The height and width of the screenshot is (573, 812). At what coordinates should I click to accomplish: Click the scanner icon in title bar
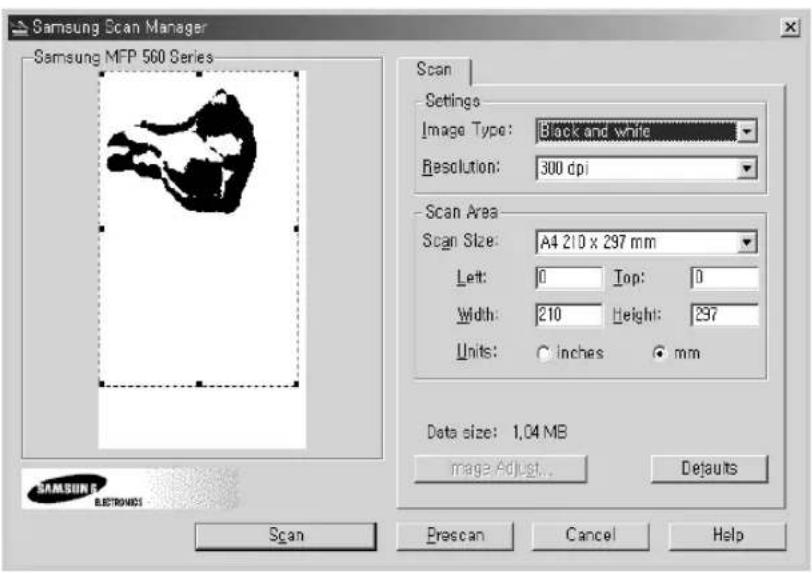[x=19, y=26]
